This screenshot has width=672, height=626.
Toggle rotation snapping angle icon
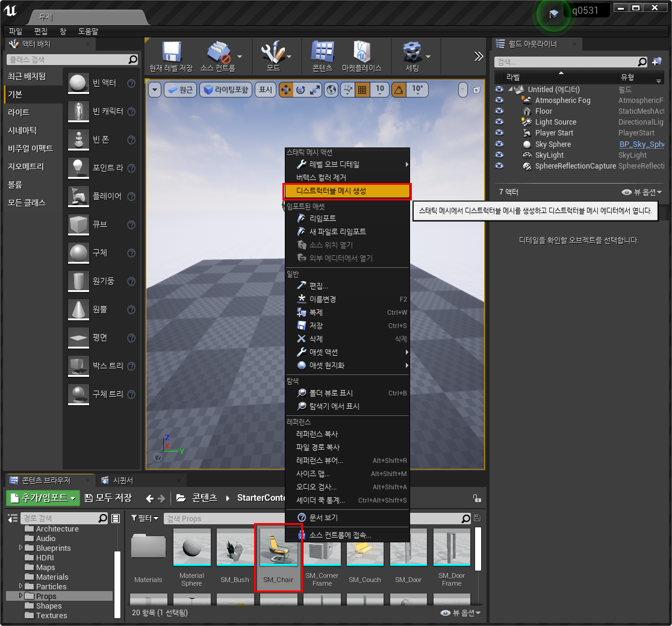coord(399,90)
